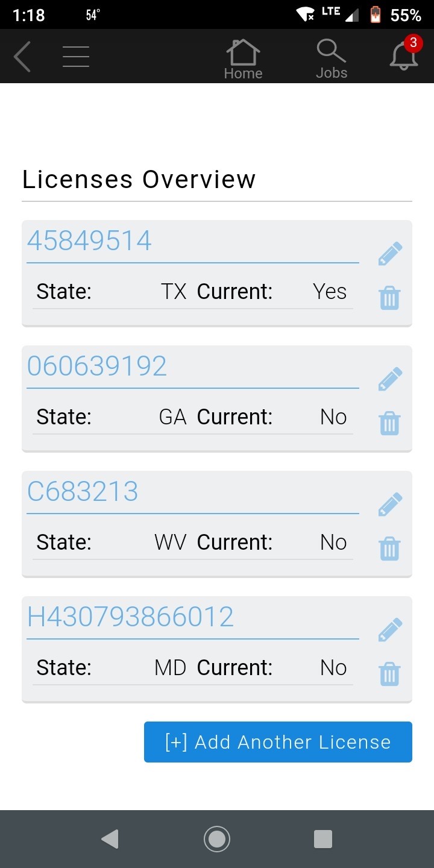The image size is (434, 868).
Task: Delete the WV license C683213
Action: click(x=389, y=549)
